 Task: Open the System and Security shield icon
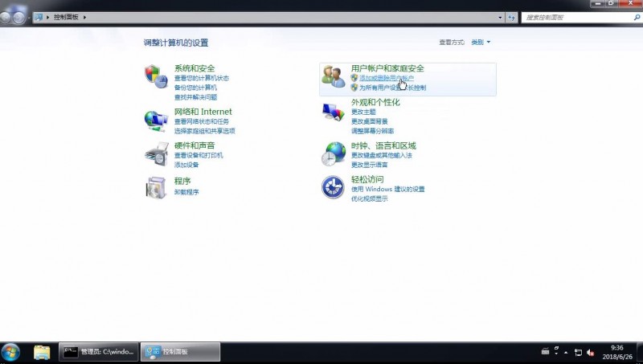point(156,76)
